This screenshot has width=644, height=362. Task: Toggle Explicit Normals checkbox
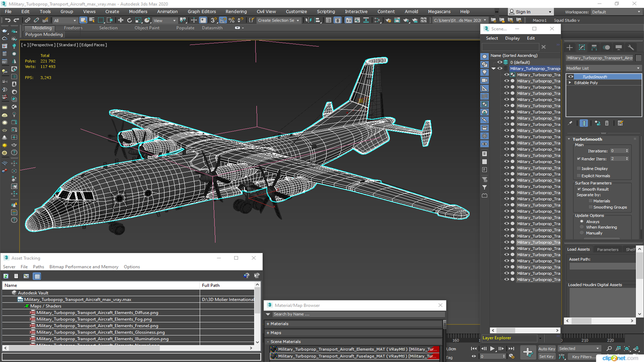tap(579, 176)
